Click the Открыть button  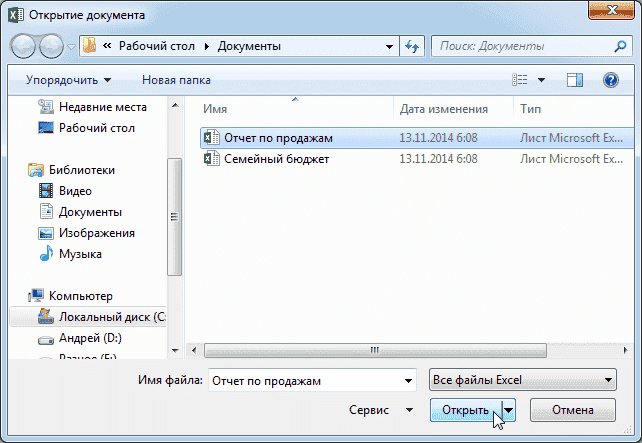tap(466, 410)
